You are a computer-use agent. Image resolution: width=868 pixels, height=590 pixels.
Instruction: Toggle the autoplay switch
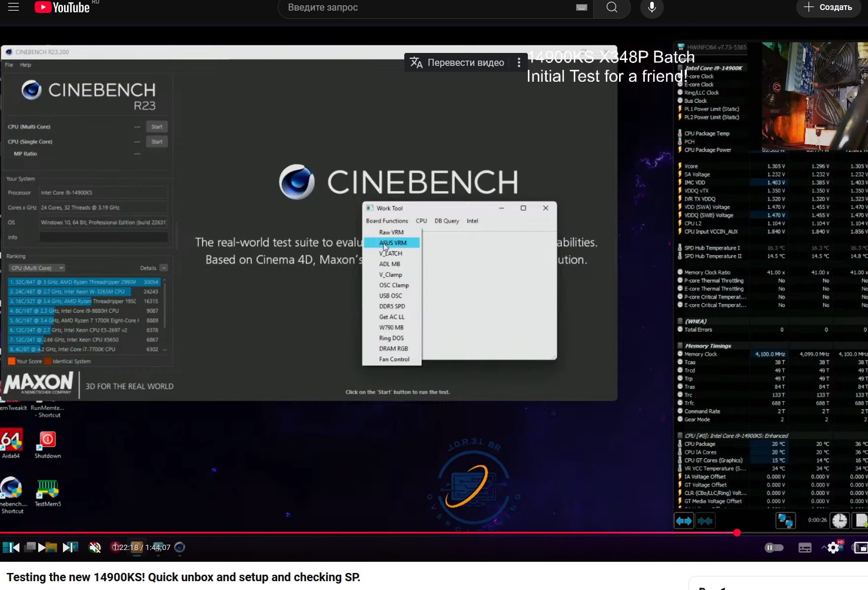click(x=774, y=548)
